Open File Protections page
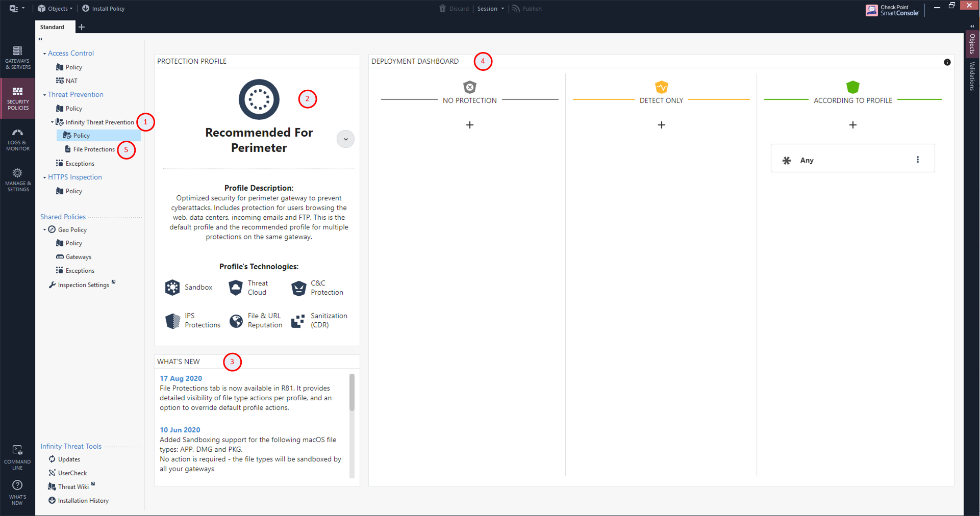 [90, 149]
